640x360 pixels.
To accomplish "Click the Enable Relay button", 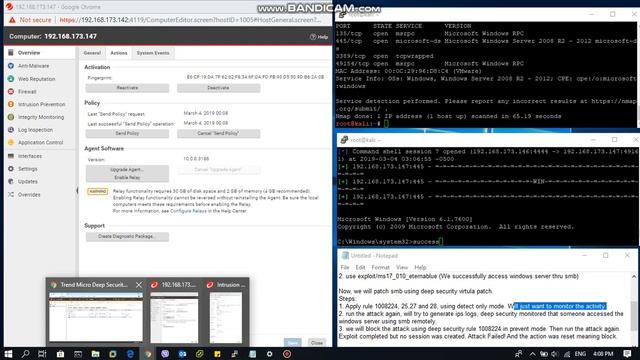I will (127, 178).
